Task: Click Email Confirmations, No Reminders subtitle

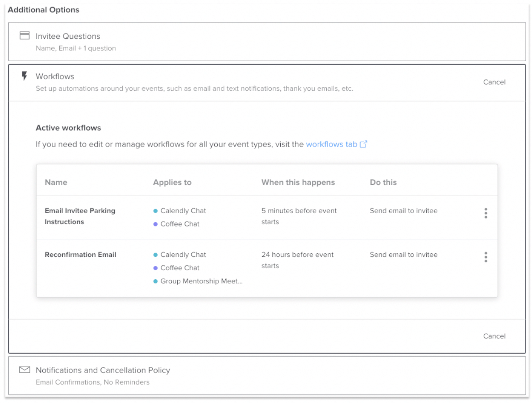Action: click(92, 382)
